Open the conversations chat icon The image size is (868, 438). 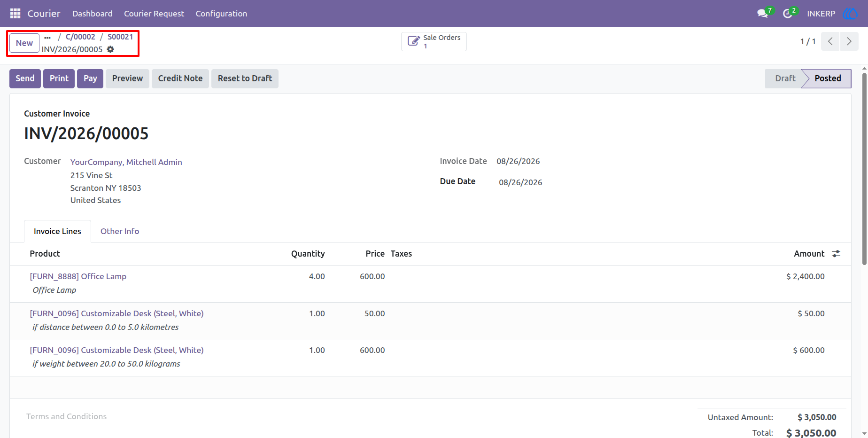point(762,14)
